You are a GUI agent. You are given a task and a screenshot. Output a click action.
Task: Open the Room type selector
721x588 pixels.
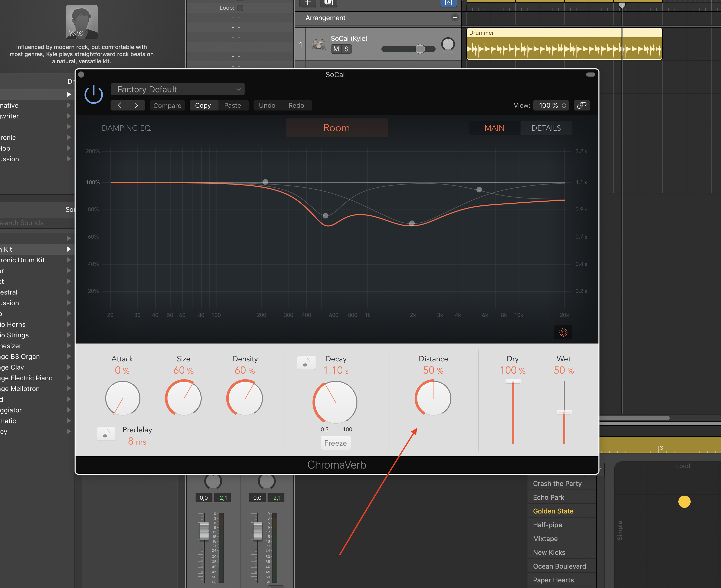click(x=337, y=128)
